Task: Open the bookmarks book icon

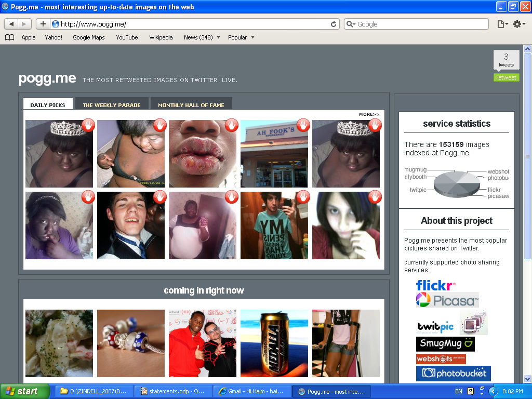Action: [x=9, y=37]
